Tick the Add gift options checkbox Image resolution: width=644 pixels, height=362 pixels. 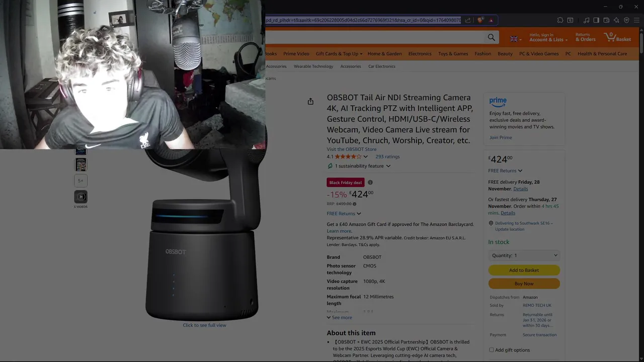coord(492,350)
